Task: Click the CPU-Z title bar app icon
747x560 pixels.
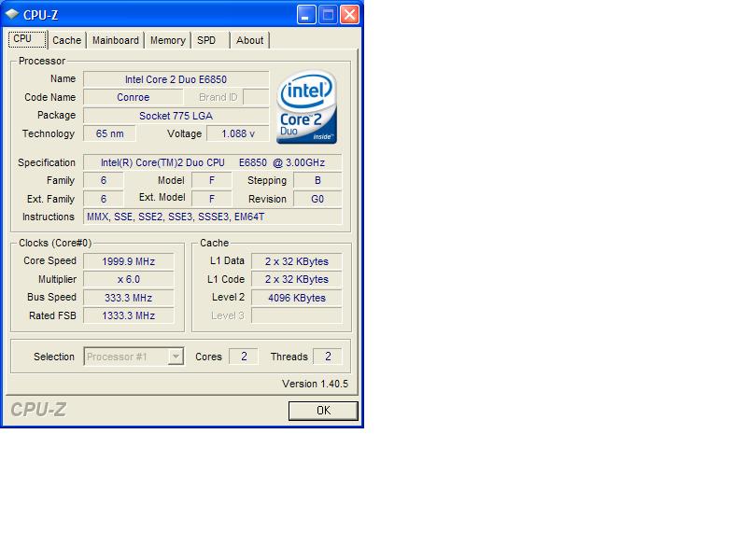Action: [x=12, y=14]
